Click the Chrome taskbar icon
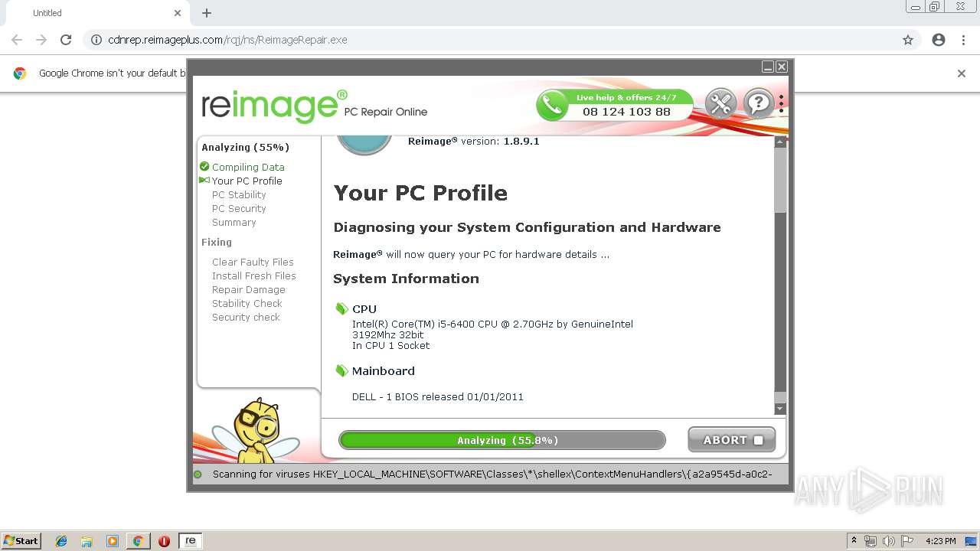The height and width of the screenshot is (551, 980). click(138, 541)
